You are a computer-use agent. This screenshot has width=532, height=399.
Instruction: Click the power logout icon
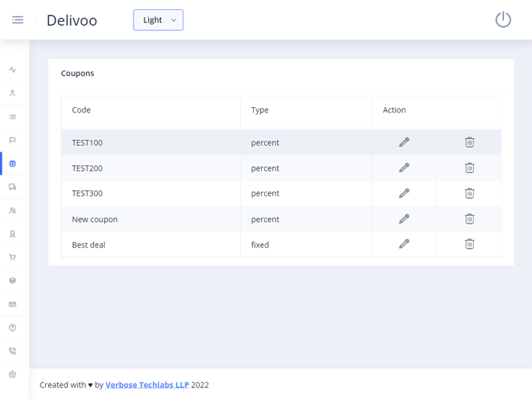[x=502, y=19]
